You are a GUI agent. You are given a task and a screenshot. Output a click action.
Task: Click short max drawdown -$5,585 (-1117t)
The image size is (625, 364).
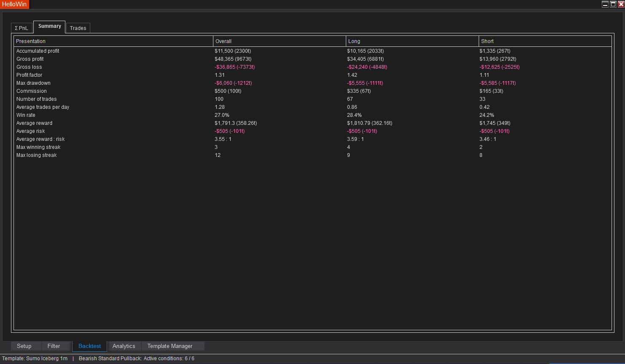tap(498, 83)
